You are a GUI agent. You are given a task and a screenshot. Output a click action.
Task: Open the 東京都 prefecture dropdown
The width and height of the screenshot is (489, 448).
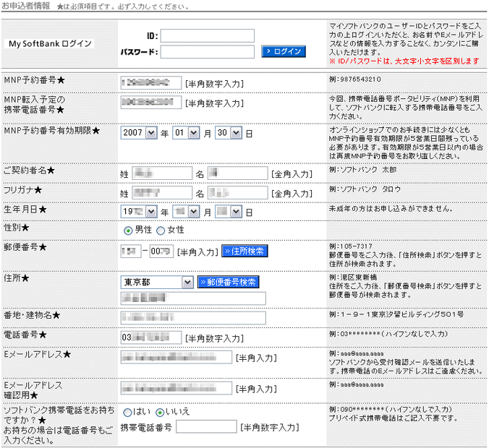(157, 283)
